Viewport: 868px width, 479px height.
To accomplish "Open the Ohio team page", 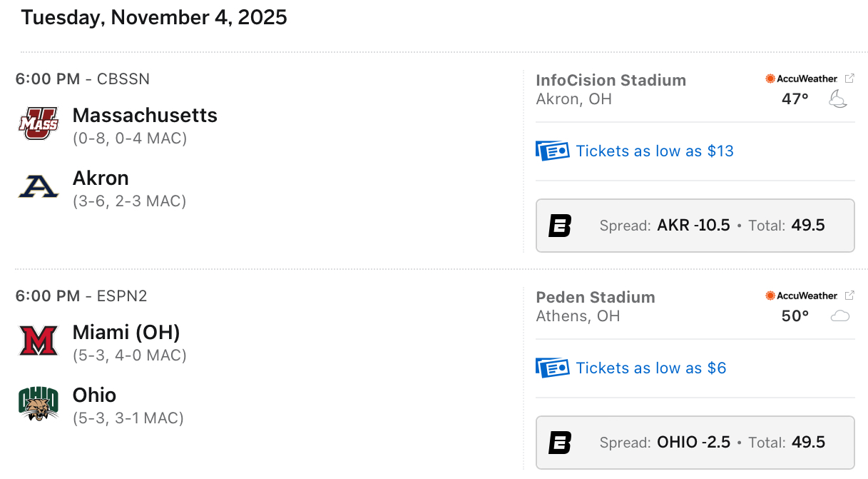I will pos(94,395).
